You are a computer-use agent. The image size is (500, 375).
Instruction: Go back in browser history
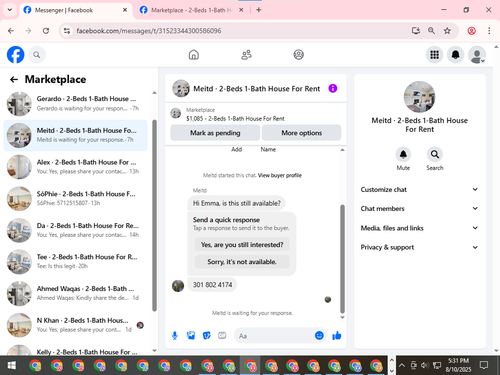tap(11, 31)
